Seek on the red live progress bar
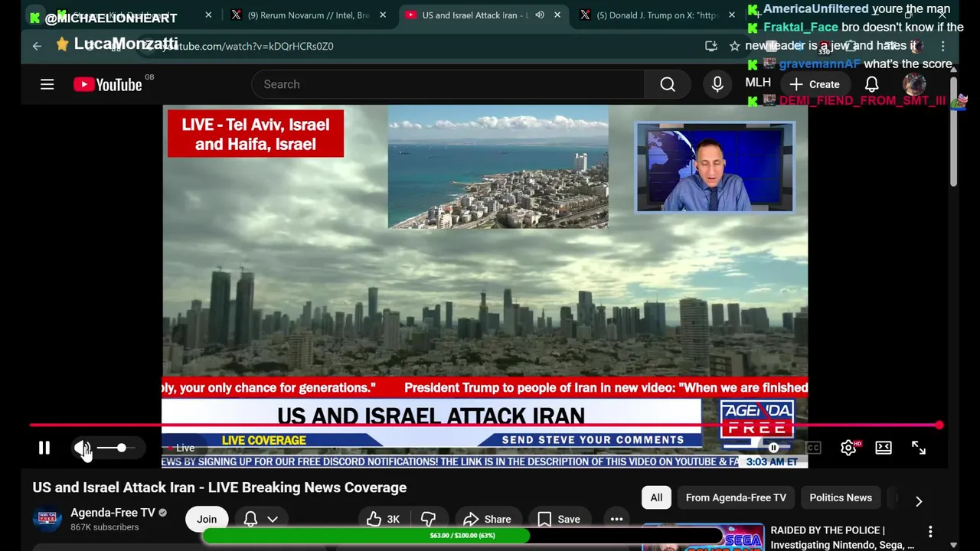 [x=484, y=425]
